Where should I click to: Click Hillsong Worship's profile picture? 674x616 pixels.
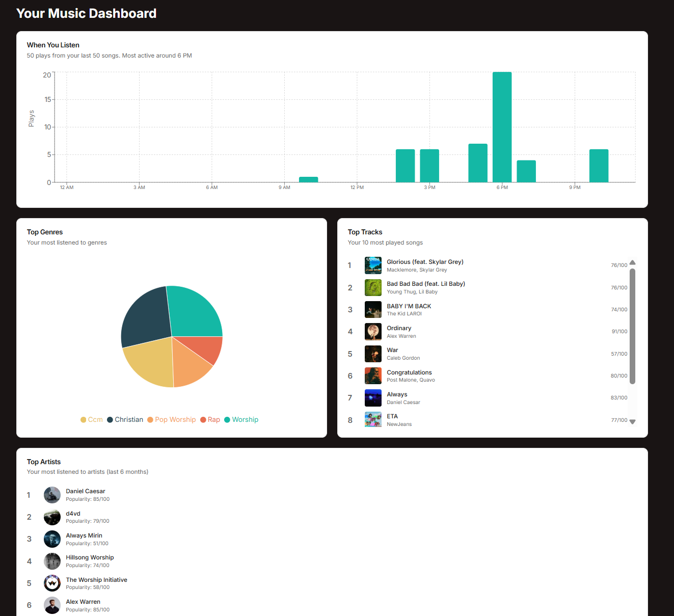click(x=52, y=561)
